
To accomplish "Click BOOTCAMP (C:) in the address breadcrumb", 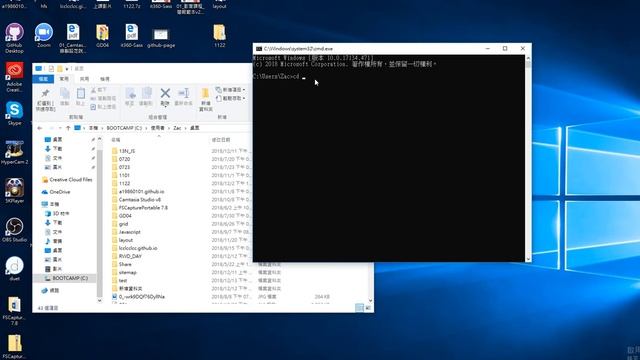I will coord(124,128).
